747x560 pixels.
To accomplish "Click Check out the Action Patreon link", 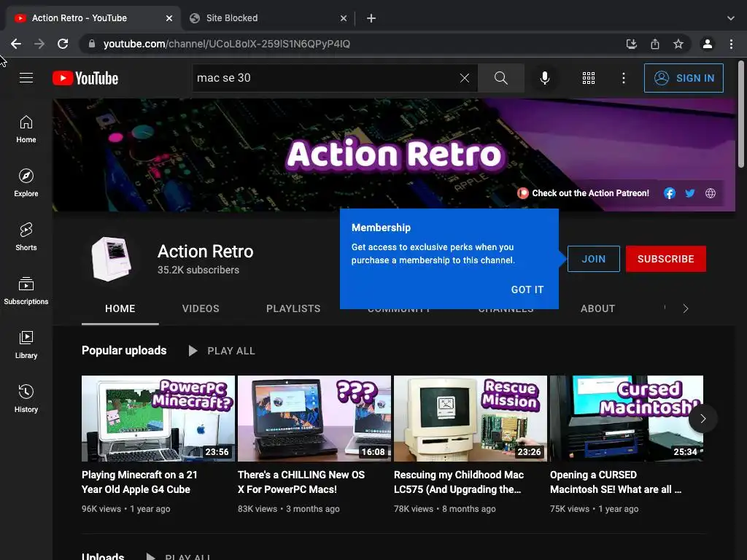I will click(x=590, y=193).
